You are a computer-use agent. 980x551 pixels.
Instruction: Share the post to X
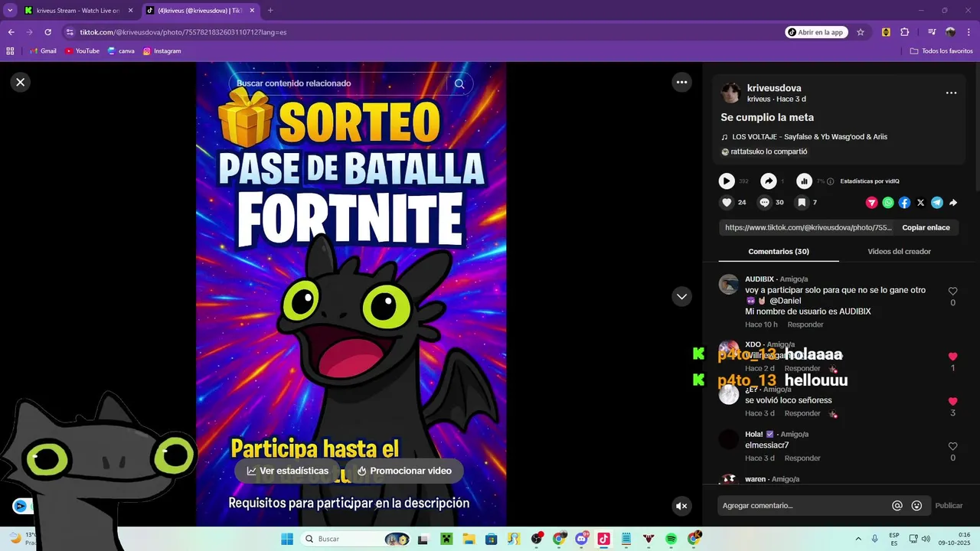(x=920, y=203)
